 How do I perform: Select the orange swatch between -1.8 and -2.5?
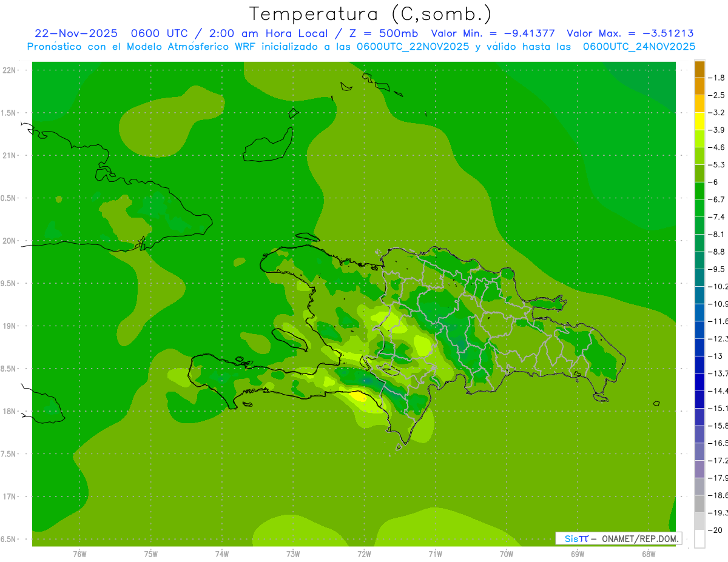[699, 86]
